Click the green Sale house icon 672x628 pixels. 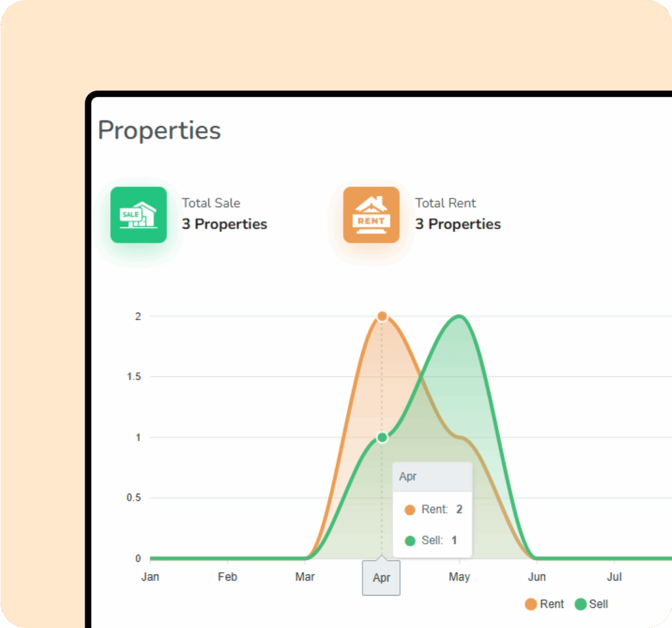[x=138, y=215]
